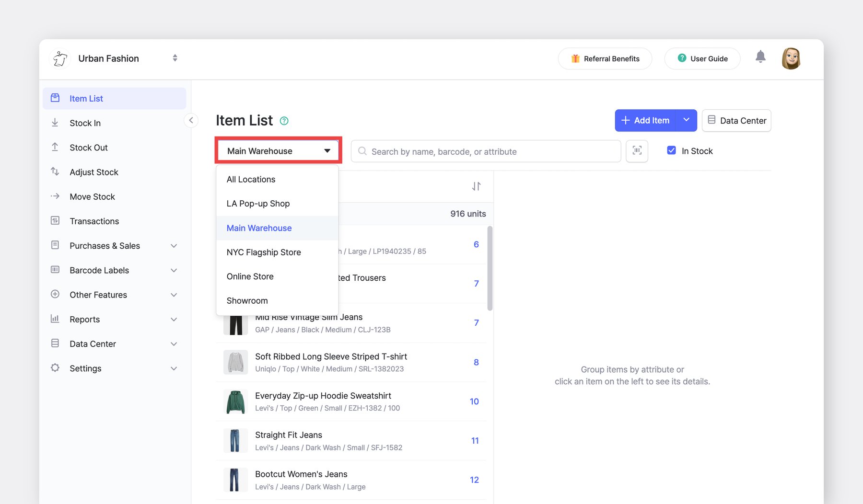Go to Adjust Stock page
The height and width of the screenshot is (504, 863).
(93, 172)
